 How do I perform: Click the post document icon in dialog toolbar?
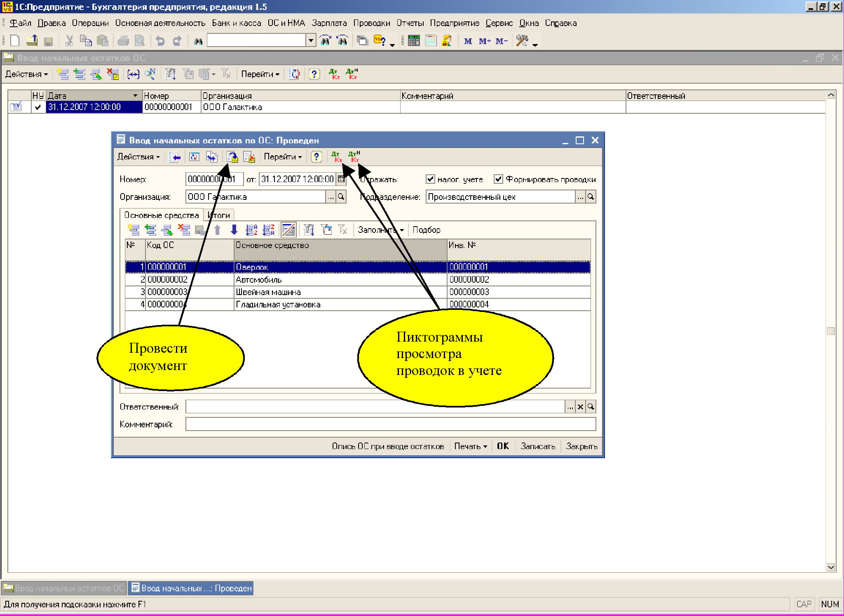(232, 157)
